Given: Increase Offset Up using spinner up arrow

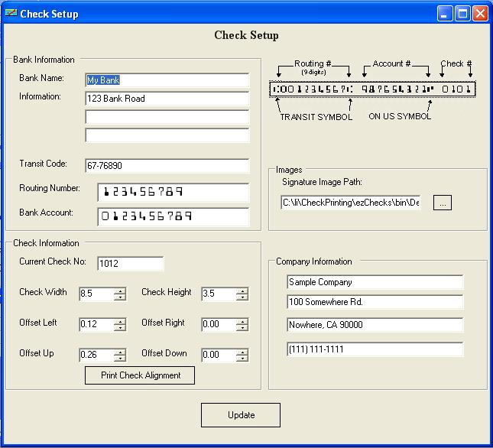Looking at the screenshot, I should pos(120,352).
